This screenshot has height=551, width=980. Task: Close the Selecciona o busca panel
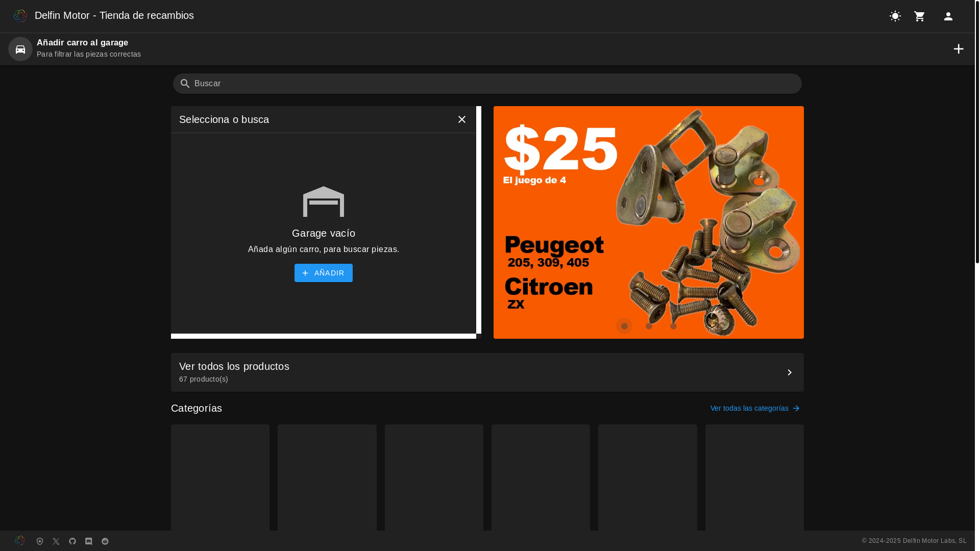coord(462,119)
